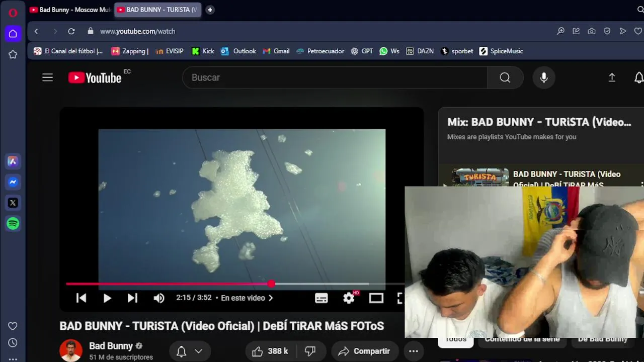Viewport: 644px width, 362px height.
Task: Click the address bar URL
Action: [137, 31]
